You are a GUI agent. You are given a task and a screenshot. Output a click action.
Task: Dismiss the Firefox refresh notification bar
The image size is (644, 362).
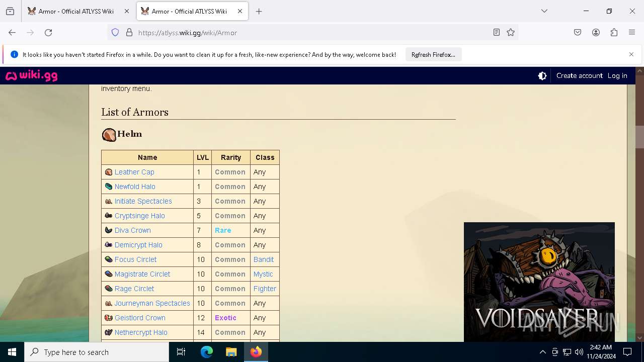(631, 54)
